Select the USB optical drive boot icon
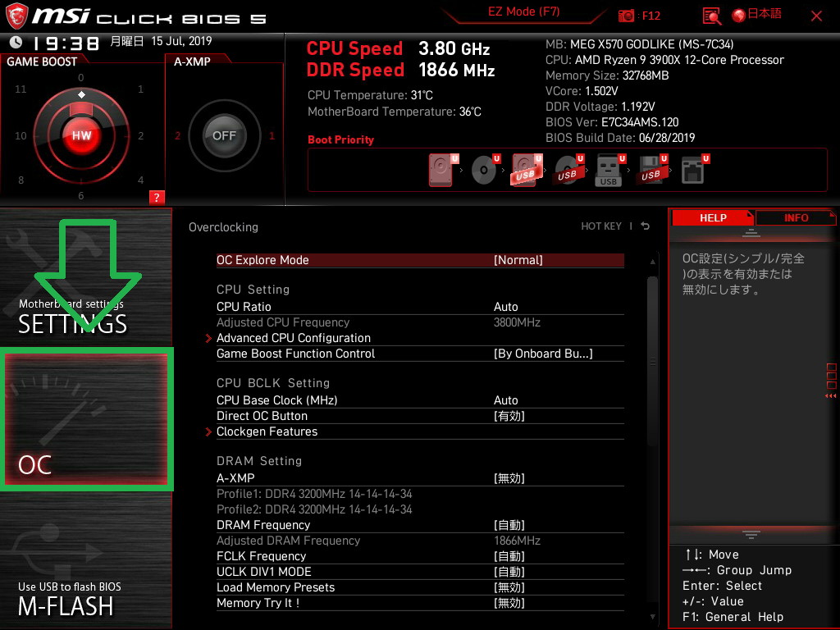 [x=568, y=170]
